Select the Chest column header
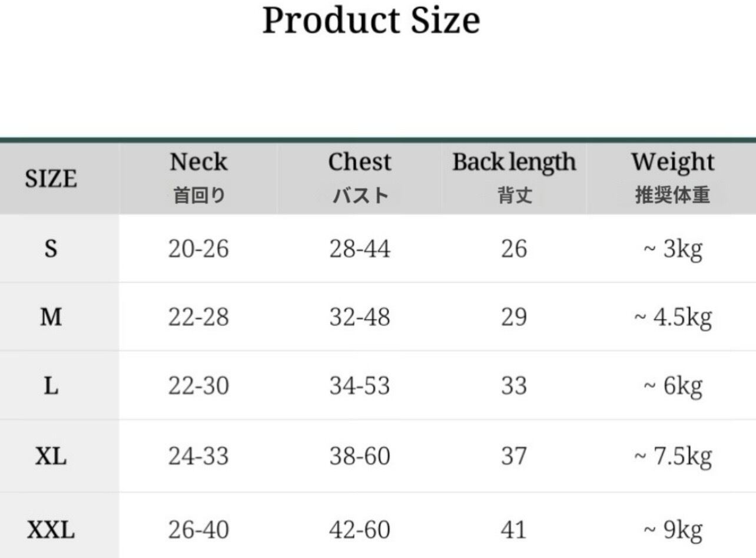 pos(360,163)
